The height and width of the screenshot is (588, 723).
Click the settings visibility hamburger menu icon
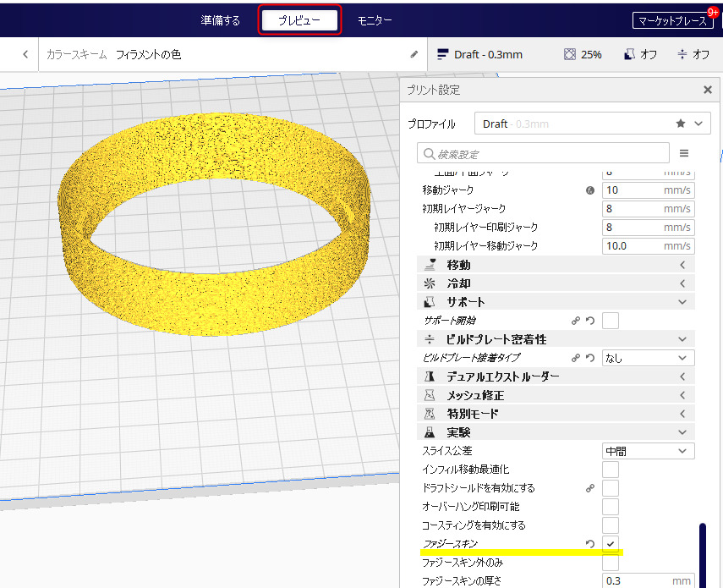pyautogui.click(x=684, y=153)
